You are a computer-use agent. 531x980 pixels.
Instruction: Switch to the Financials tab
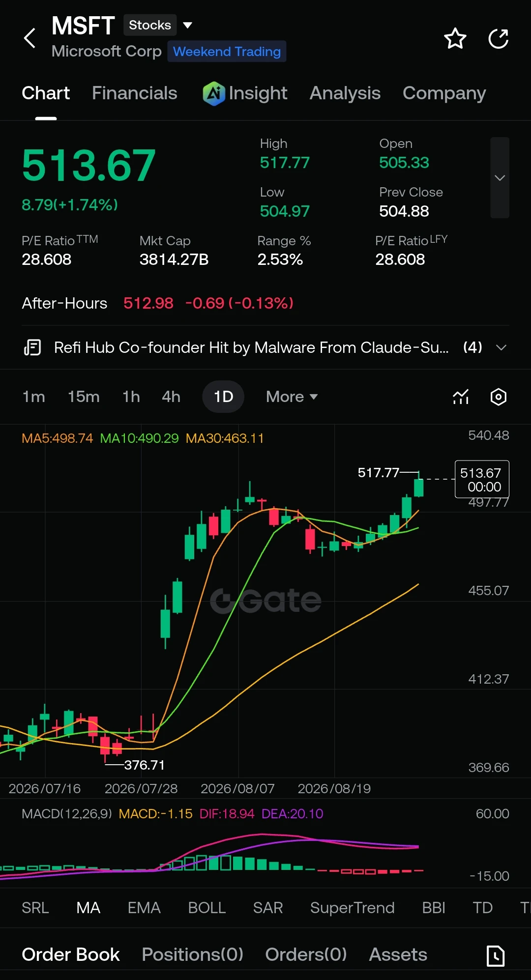134,93
